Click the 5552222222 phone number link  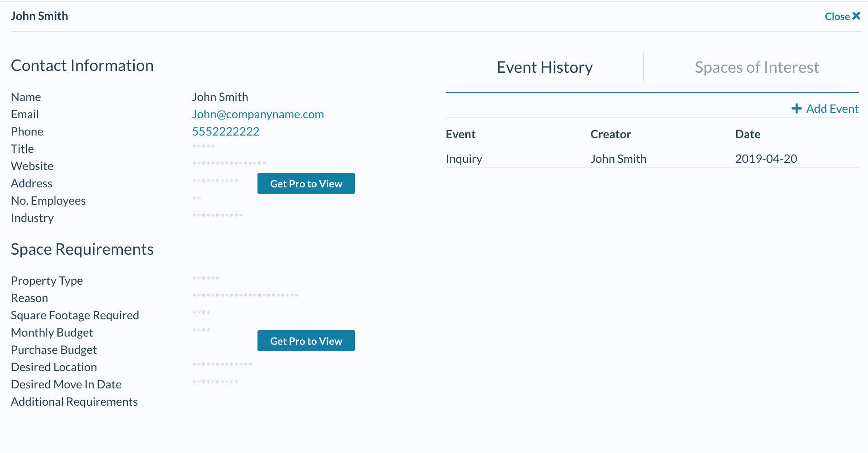coord(226,131)
